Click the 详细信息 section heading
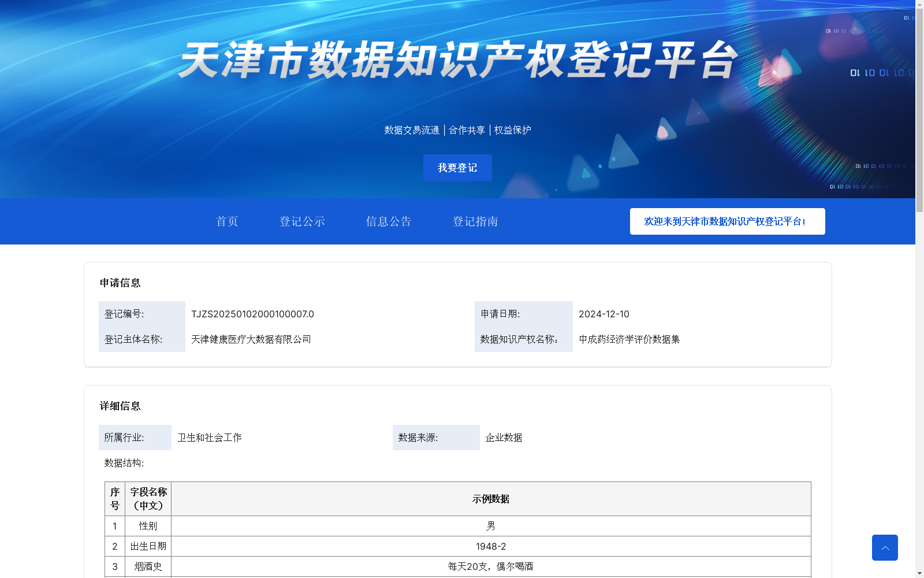The image size is (924, 578). [120, 406]
